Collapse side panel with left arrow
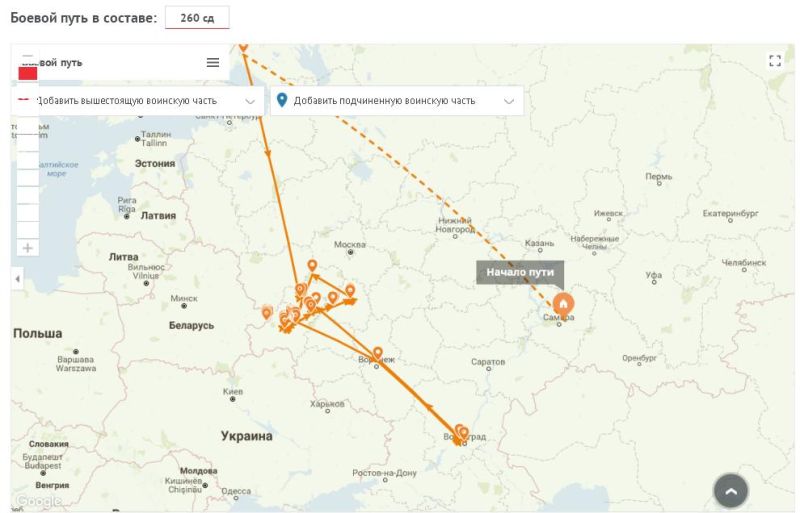 coord(17,279)
